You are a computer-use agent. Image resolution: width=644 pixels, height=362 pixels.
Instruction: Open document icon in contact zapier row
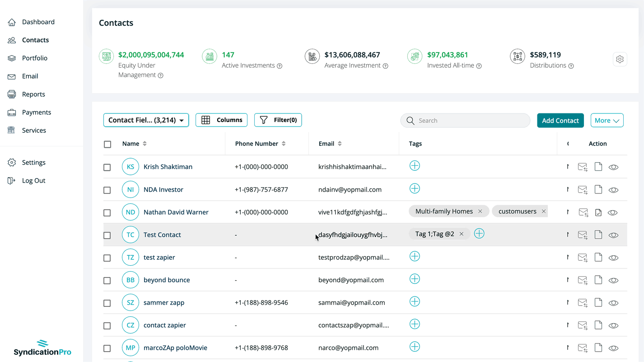(x=598, y=325)
